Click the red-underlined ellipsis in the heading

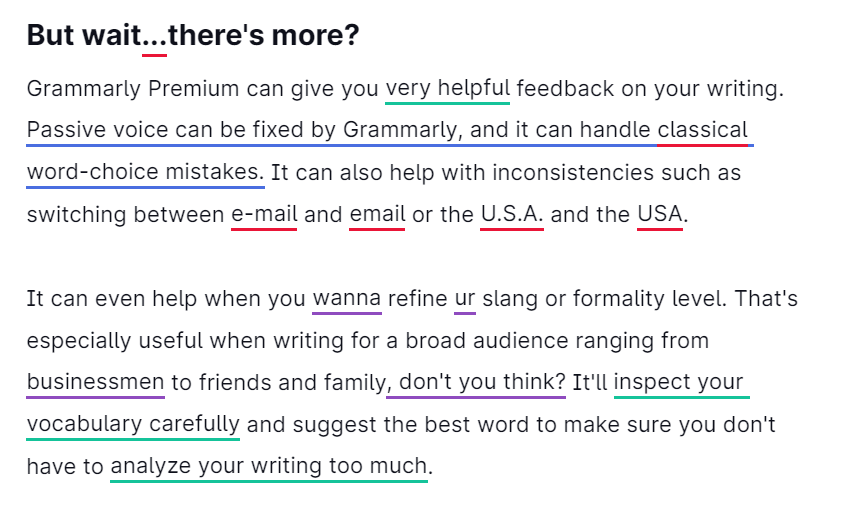pos(154,37)
